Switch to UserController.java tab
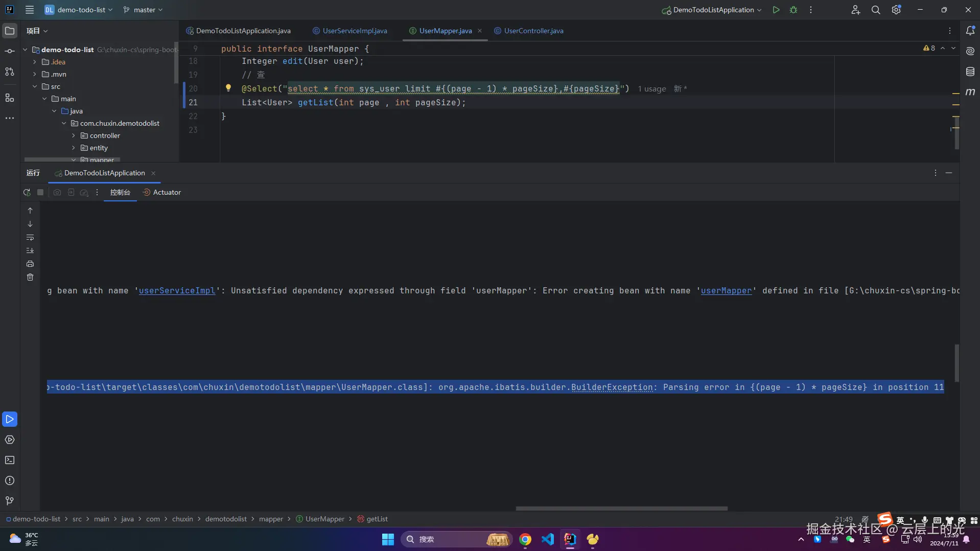Viewport: 980px width, 551px height. (x=529, y=31)
